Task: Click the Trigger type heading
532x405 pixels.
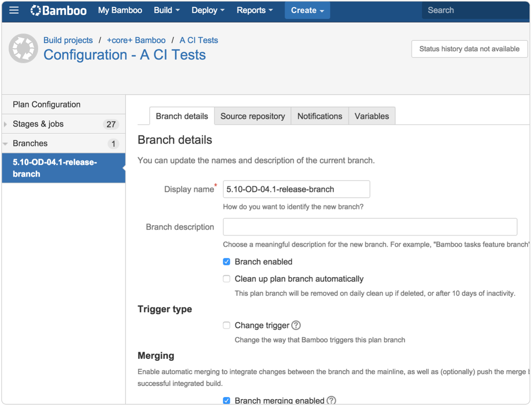Action: [165, 309]
